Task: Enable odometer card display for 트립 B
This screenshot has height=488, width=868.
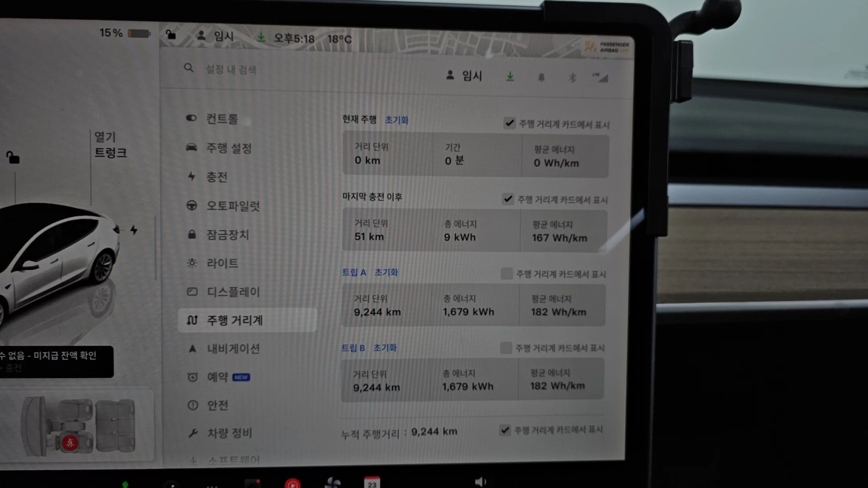Action: [x=505, y=348]
